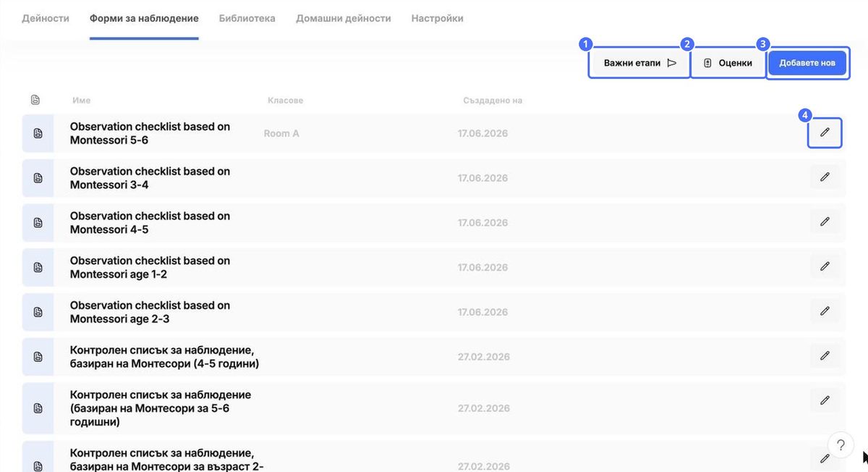Click the Room A class label

coord(281,133)
